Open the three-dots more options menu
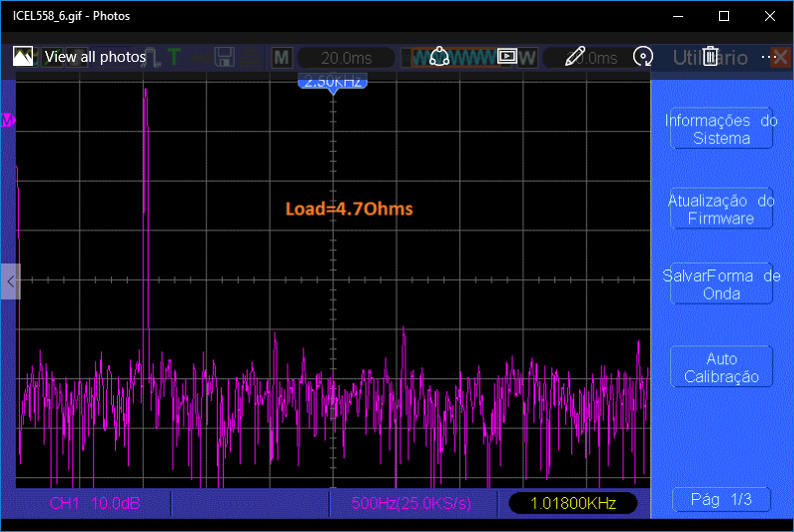 pos(769,57)
